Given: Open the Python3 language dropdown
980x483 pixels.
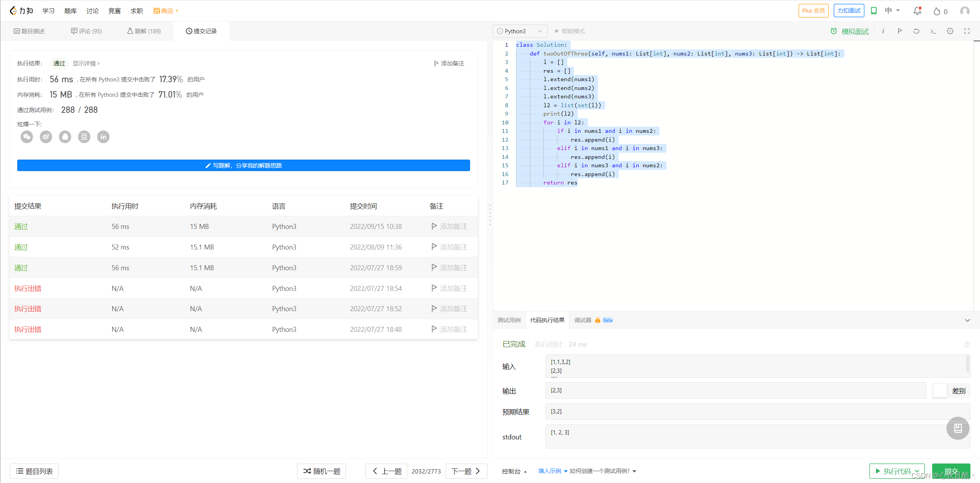Looking at the screenshot, I should (x=519, y=31).
